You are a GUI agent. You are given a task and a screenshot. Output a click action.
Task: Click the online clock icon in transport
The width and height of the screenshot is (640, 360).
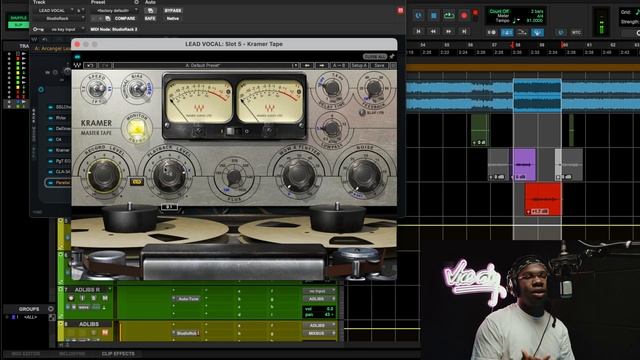(x=418, y=16)
